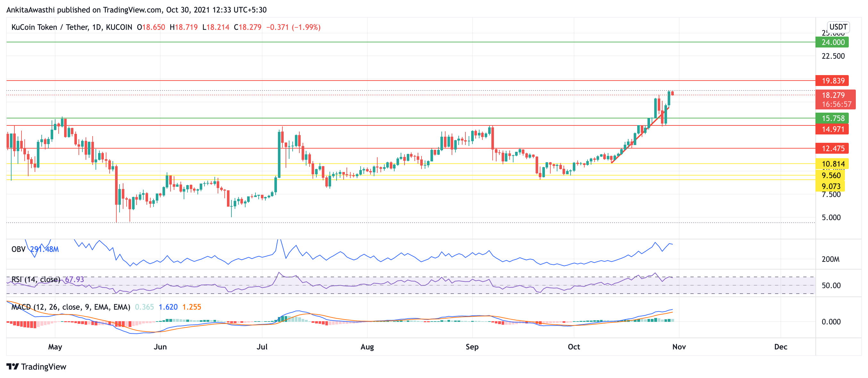Click the current price label 18.279
Image resolution: width=868 pixels, height=378 pixels.
(833, 95)
